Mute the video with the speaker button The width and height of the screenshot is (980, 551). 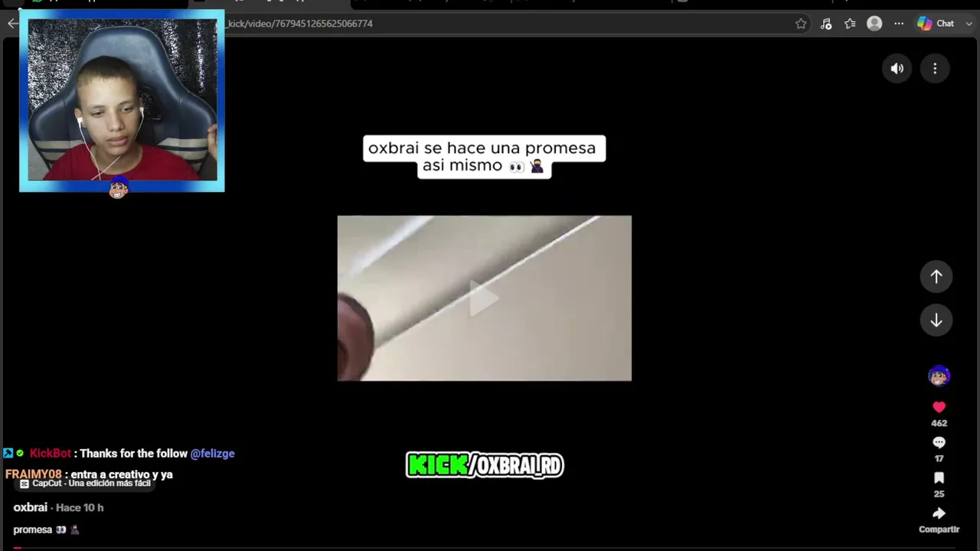897,69
